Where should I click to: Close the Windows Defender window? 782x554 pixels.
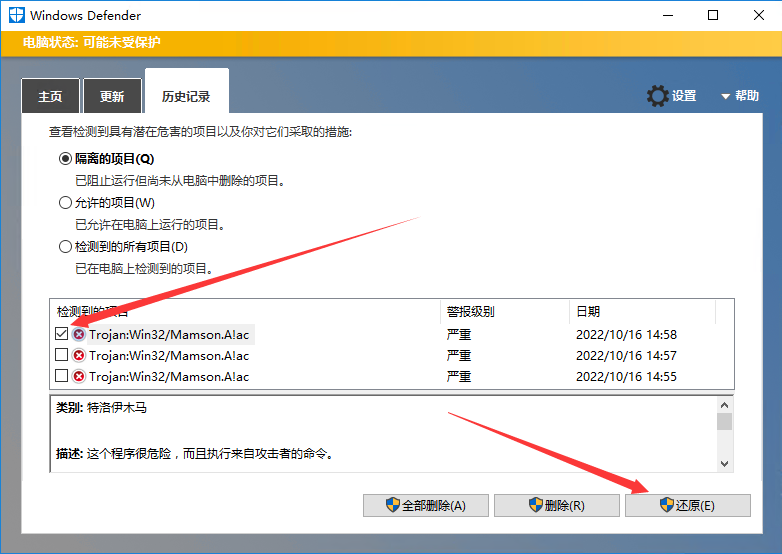[x=759, y=15]
